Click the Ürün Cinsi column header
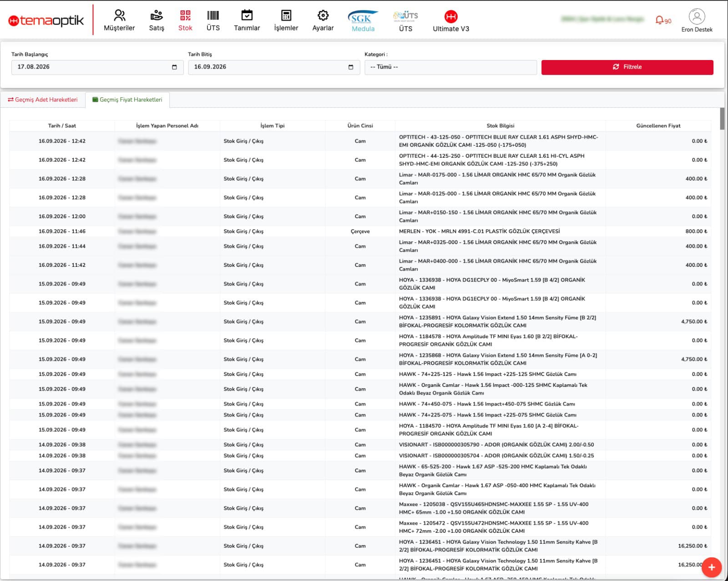 coord(360,125)
